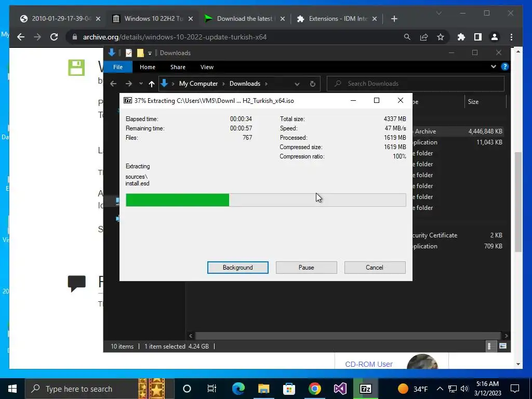
Task: Switch to 2010-01-29-17-39 tab
Action: click(60, 19)
